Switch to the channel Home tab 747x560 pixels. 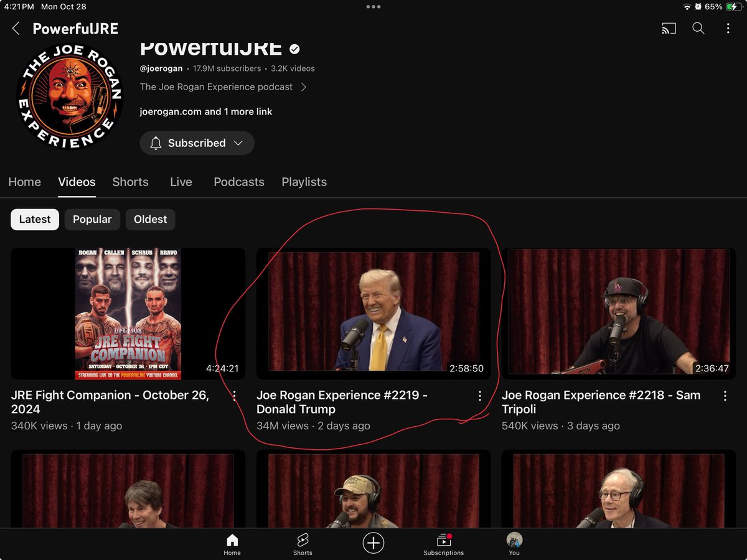tap(24, 182)
